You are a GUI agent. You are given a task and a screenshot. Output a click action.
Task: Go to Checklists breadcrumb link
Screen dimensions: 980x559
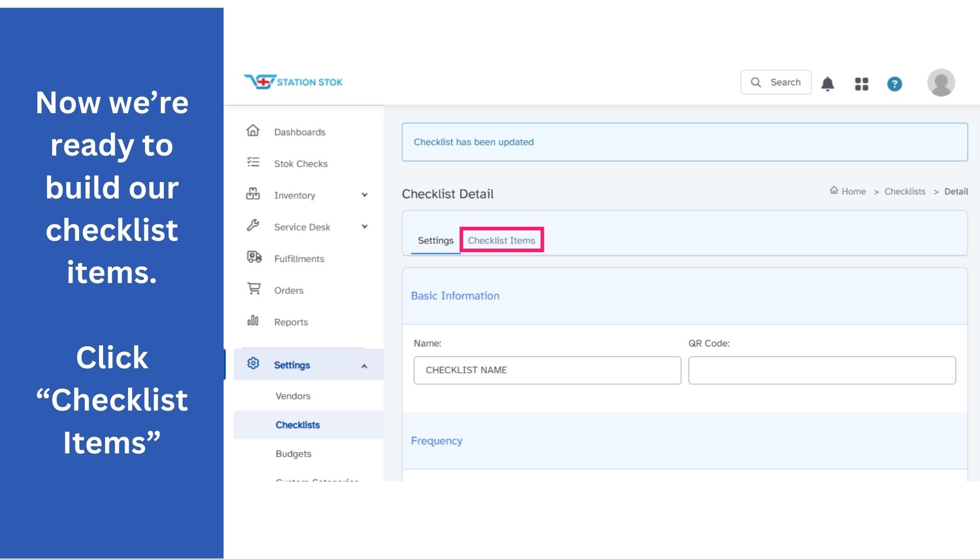point(904,191)
